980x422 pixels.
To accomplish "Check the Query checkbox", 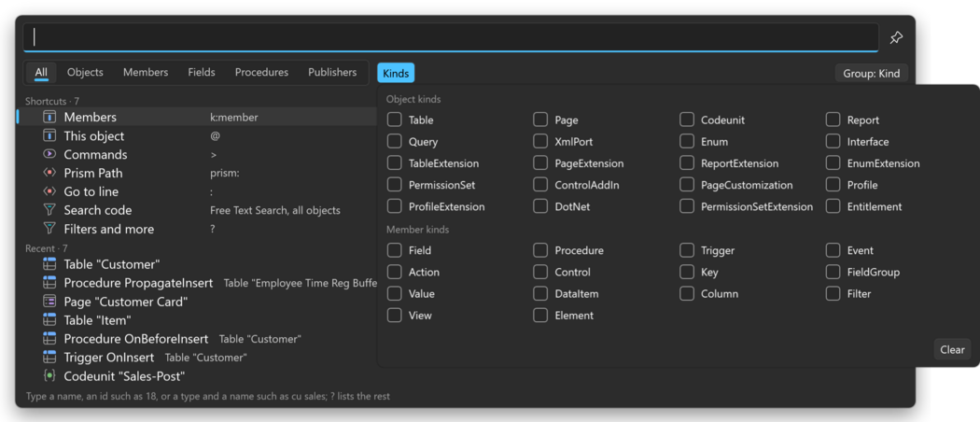I will (x=395, y=141).
